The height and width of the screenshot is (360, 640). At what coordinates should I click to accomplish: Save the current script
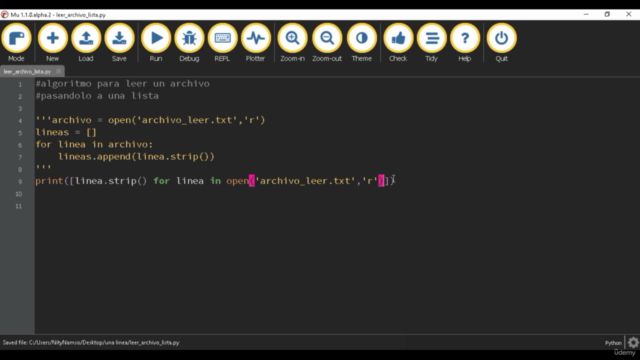point(119,42)
